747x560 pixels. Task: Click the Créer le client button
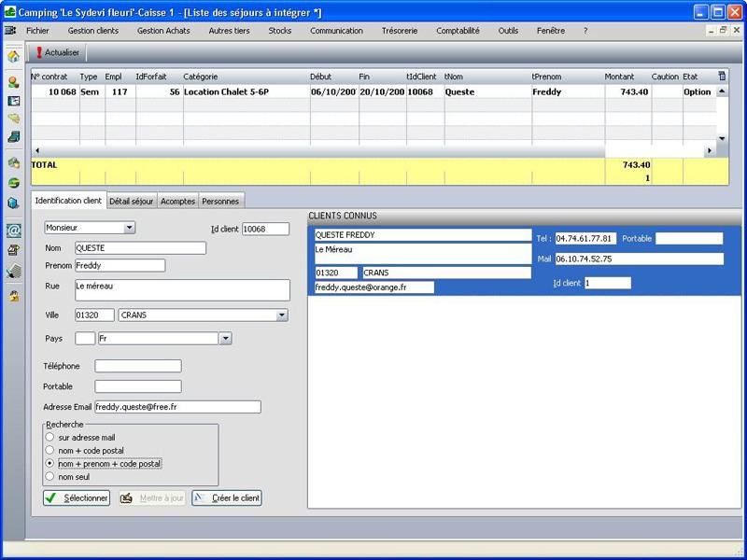(x=227, y=498)
